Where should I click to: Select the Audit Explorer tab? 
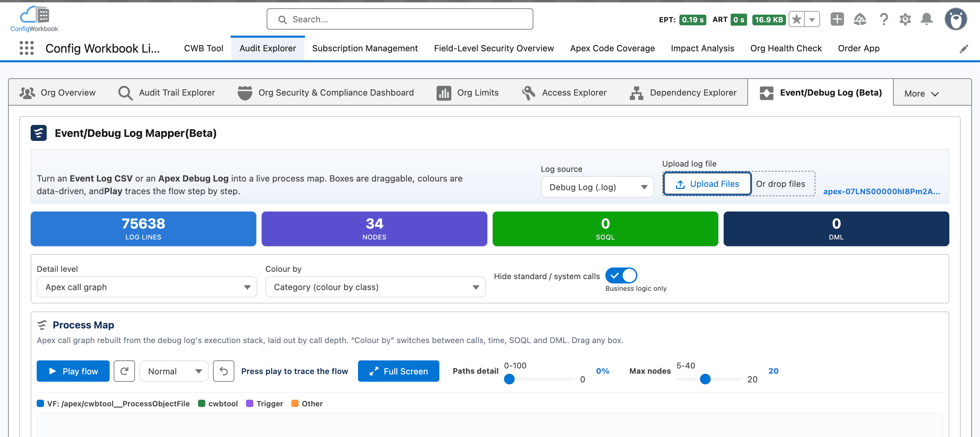267,48
